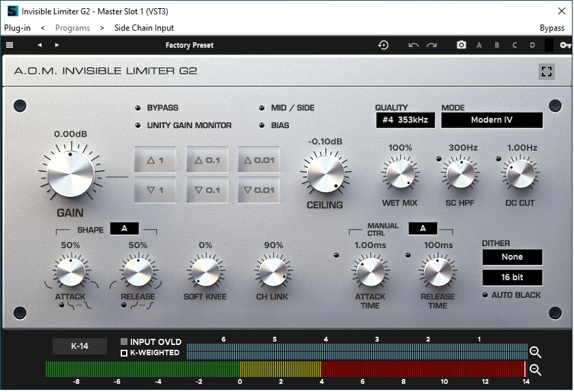The image size is (574, 392).
Task: Click the shape ATTACK knob
Action: pyautogui.click(x=71, y=272)
